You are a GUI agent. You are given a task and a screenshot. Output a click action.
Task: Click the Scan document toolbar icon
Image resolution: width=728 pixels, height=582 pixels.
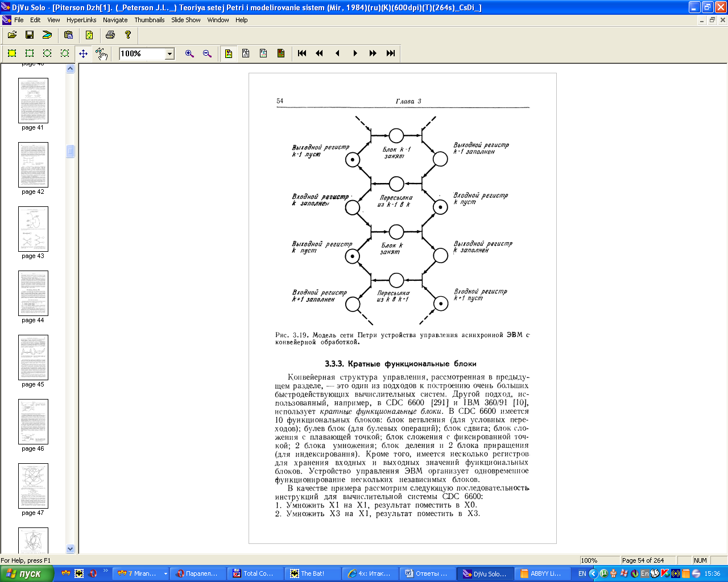pyautogui.click(x=47, y=35)
